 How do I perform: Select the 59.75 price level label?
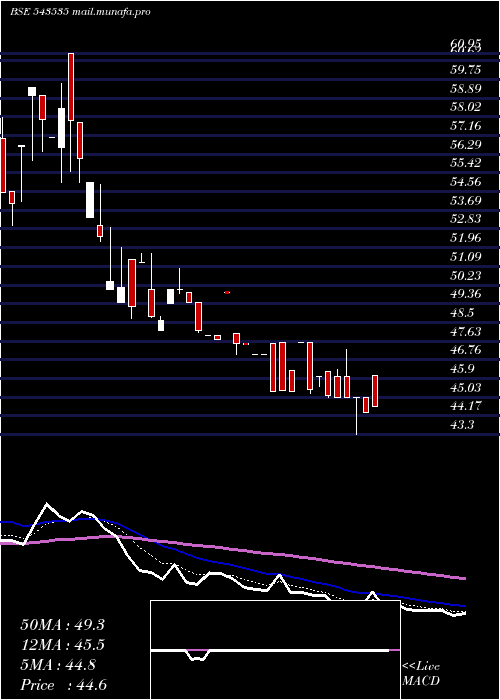466,70
